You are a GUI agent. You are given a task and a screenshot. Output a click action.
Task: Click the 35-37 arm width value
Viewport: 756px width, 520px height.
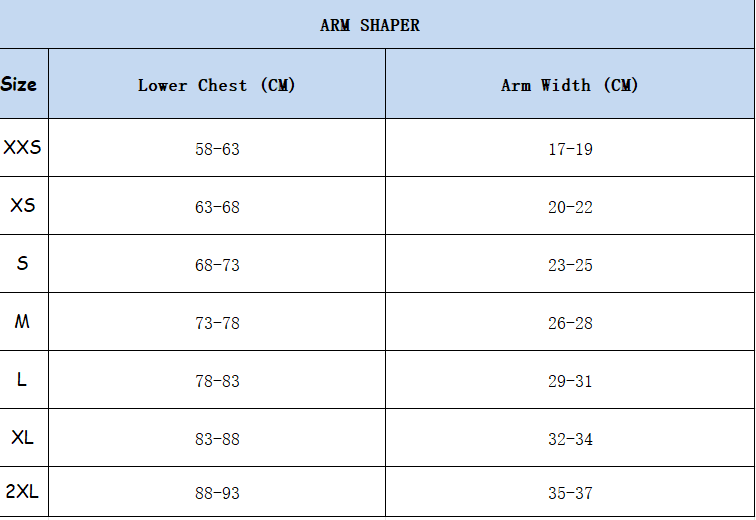click(x=570, y=493)
